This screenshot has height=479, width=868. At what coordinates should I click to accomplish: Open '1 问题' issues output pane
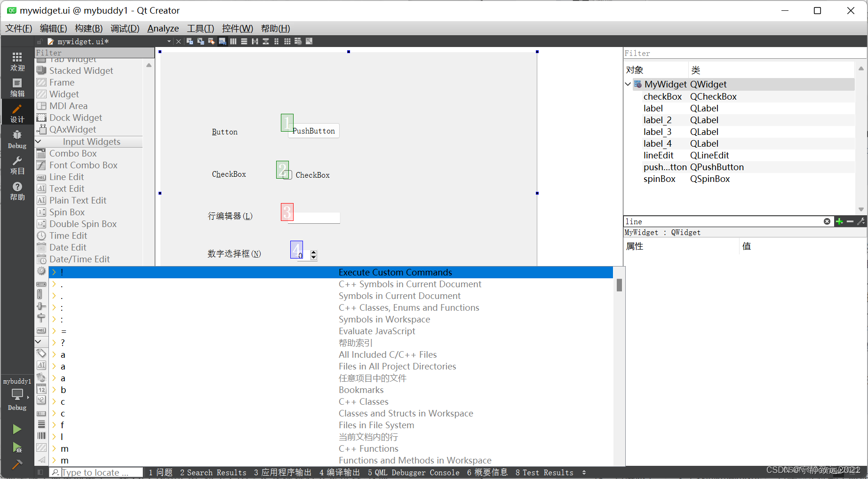161,472
